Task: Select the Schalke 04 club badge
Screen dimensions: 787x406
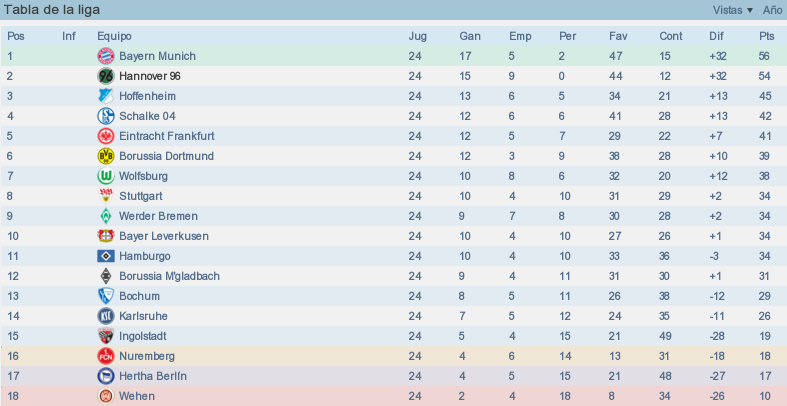Action: [x=105, y=116]
